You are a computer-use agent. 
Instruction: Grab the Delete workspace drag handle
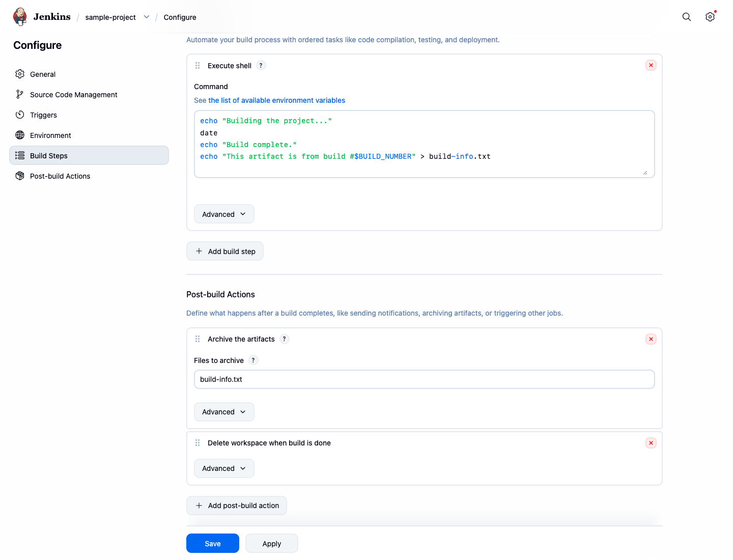coord(198,443)
